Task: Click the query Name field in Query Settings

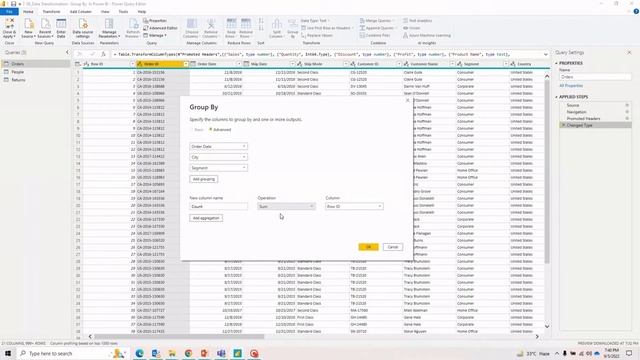Action: pyautogui.click(x=595, y=77)
